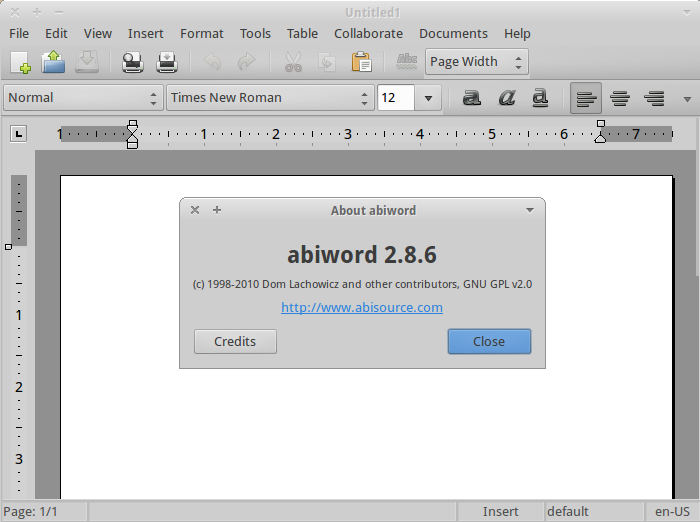Open the Help menu

click(517, 33)
